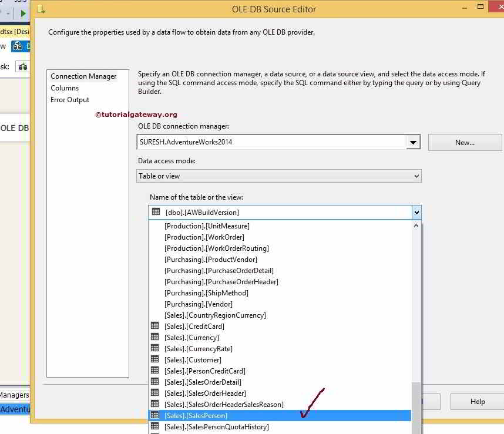Click the table icon beside [Sales].[PersonCreditCard]
Viewport: 504px width, 434px height.
tap(154, 371)
